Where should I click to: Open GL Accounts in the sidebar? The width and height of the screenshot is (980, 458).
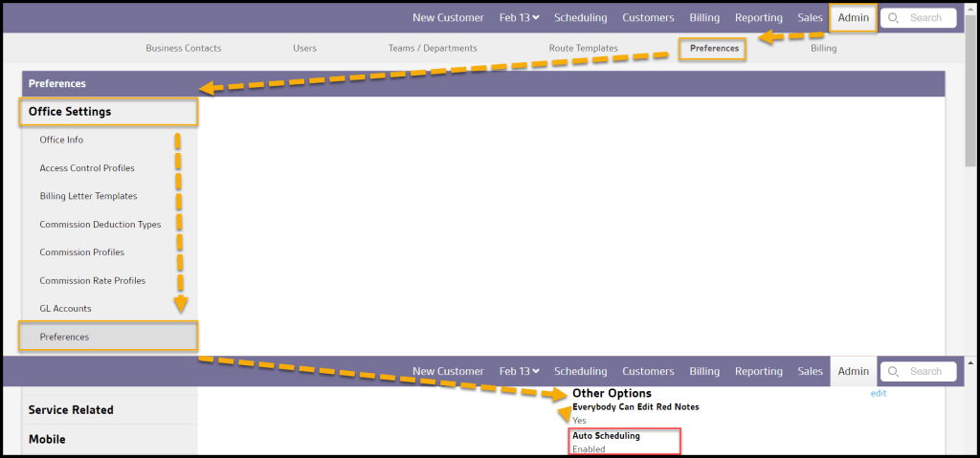point(65,309)
